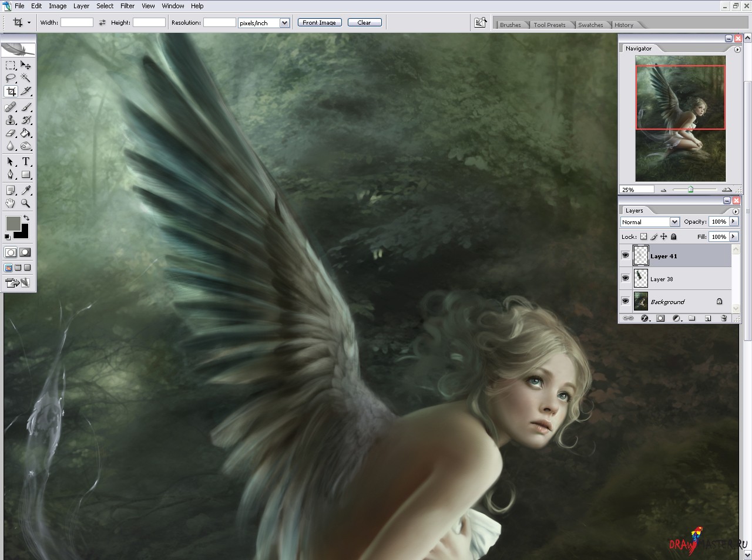Select the Healing Brush tool
The height and width of the screenshot is (560, 752).
click(11, 107)
